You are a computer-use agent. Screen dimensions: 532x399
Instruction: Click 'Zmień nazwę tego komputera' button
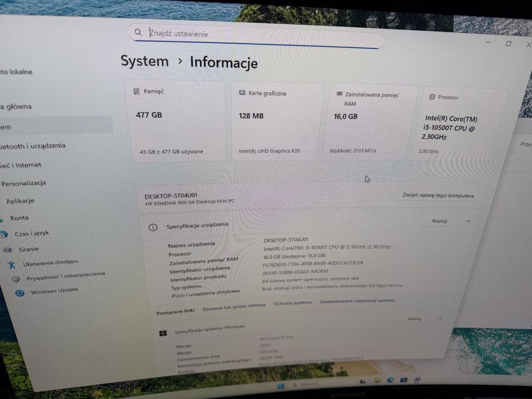438,196
